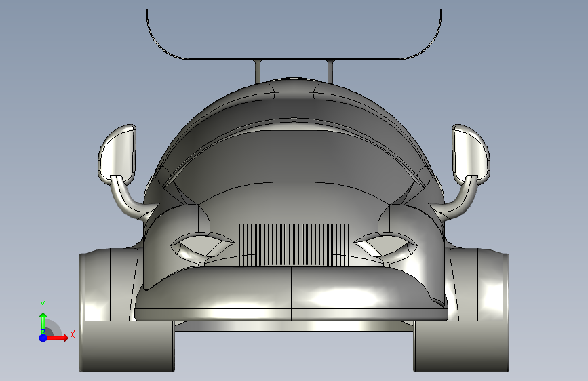
Task: Click the blue Z axis dot of triad
Action: (43, 338)
